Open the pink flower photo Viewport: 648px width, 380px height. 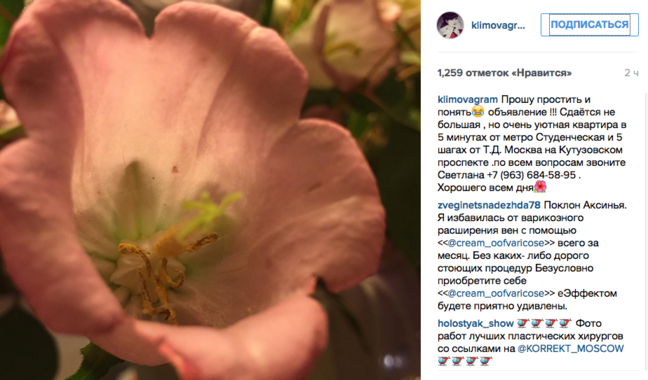click(x=210, y=190)
